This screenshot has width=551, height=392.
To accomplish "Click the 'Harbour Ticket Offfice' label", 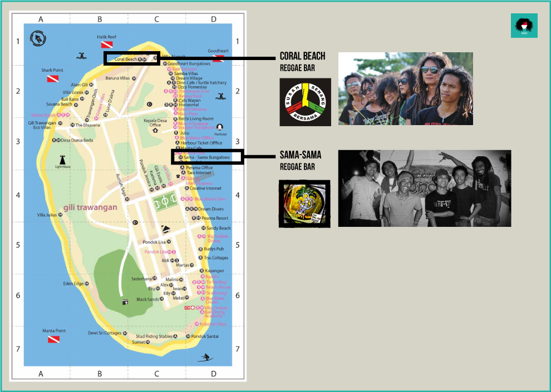I will (x=201, y=143).
